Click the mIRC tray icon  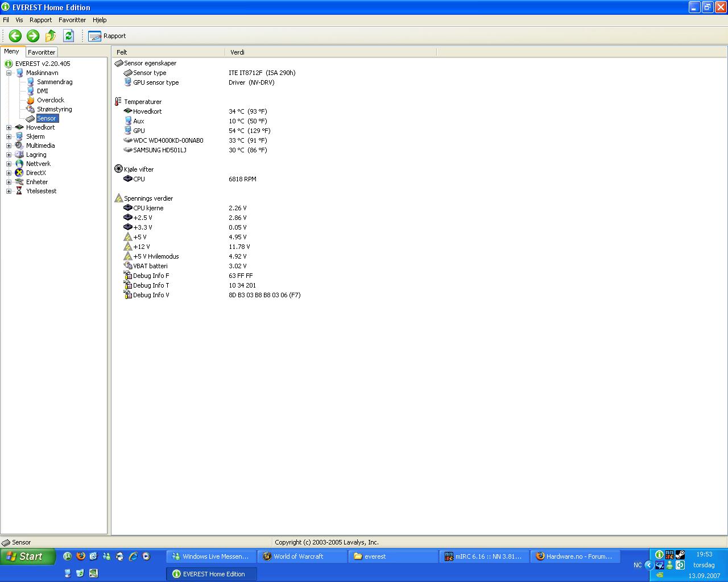[669, 555]
